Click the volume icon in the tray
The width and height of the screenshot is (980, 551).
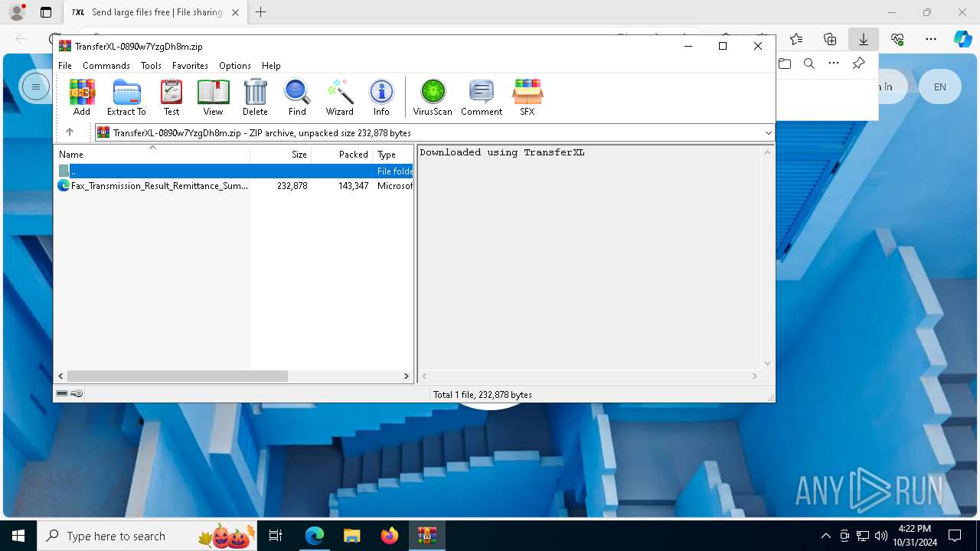tap(880, 536)
